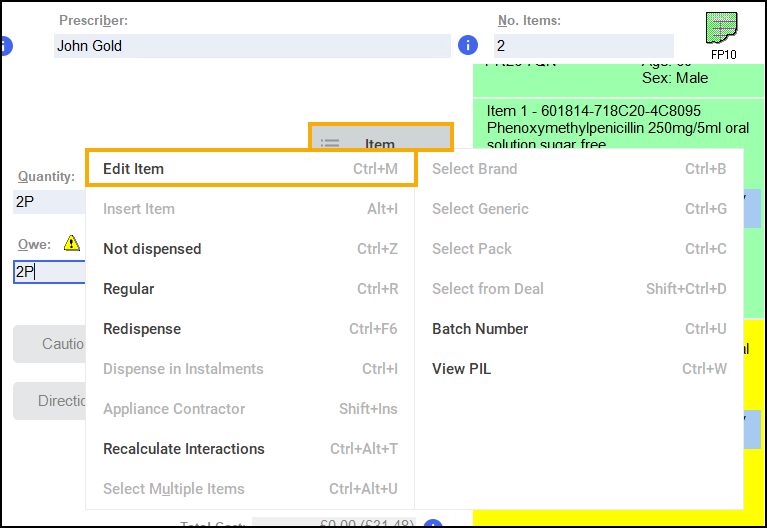Click the info icon beside No. Items

point(467,45)
